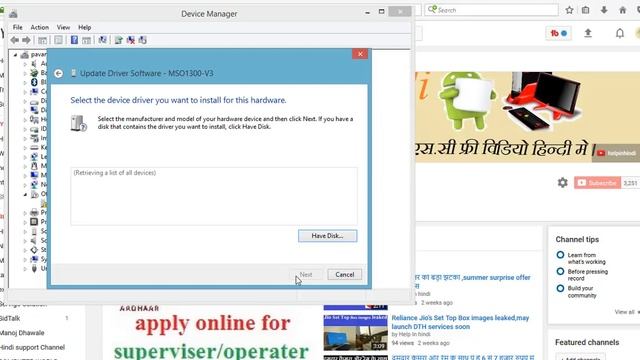Open the channel settings gear icon
640x360 pixels.
[562, 182]
